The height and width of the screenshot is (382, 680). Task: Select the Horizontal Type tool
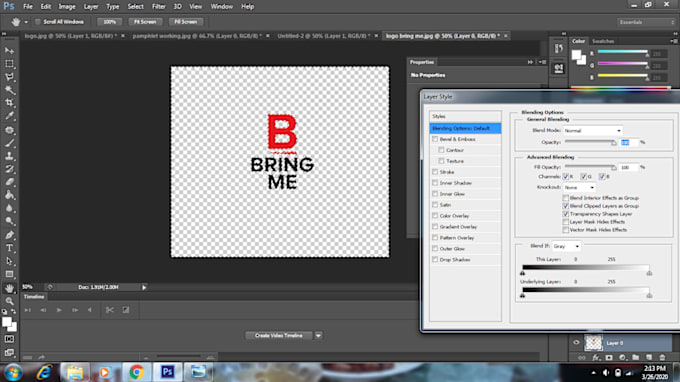[9, 248]
